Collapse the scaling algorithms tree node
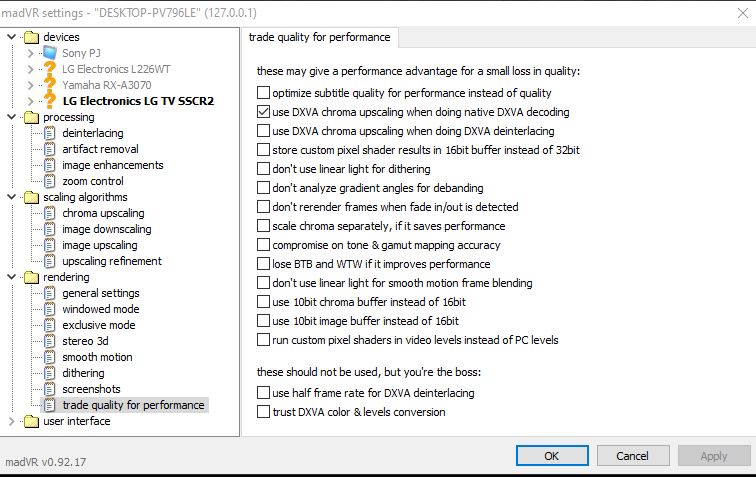Screen dimensions: 756x477 [12, 197]
